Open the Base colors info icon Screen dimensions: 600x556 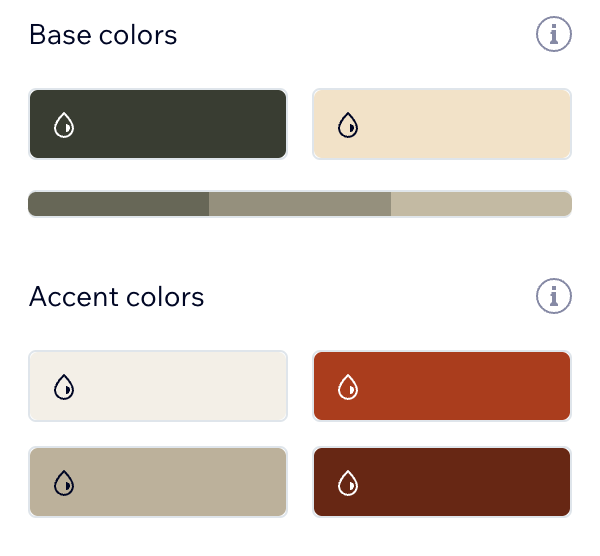tap(554, 34)
